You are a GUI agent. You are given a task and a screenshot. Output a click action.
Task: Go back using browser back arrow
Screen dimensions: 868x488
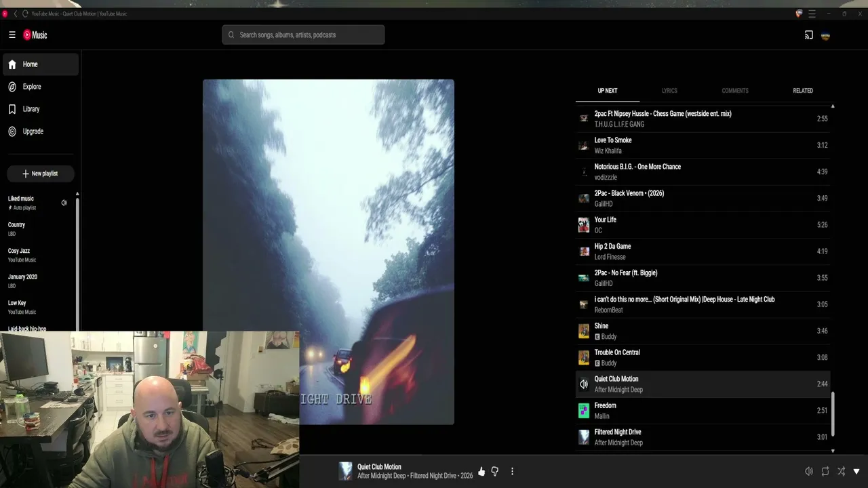[15, 14]
